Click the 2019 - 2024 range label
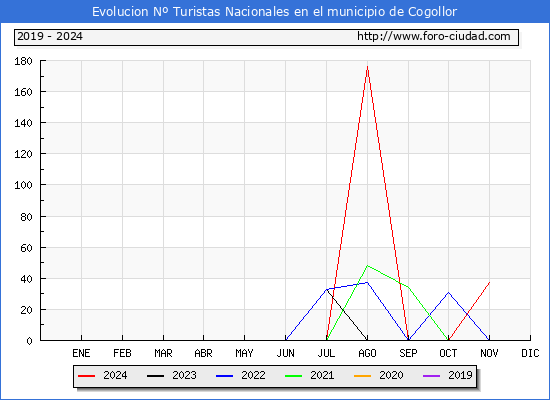This screenshot has width=550, height=400. 50,36
